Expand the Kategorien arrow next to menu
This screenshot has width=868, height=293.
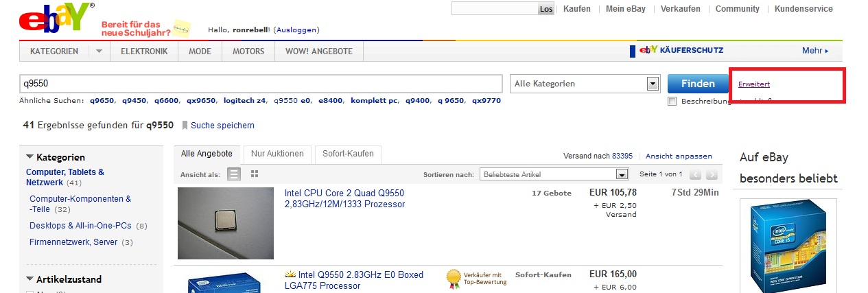[99, 51]
